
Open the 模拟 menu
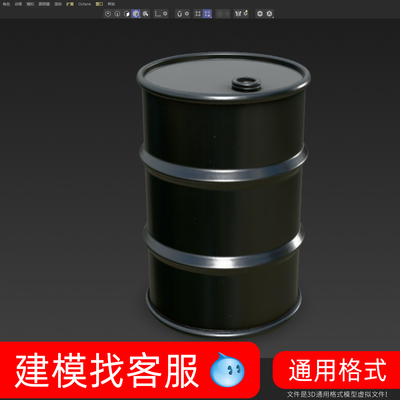(x=30, y=4)
